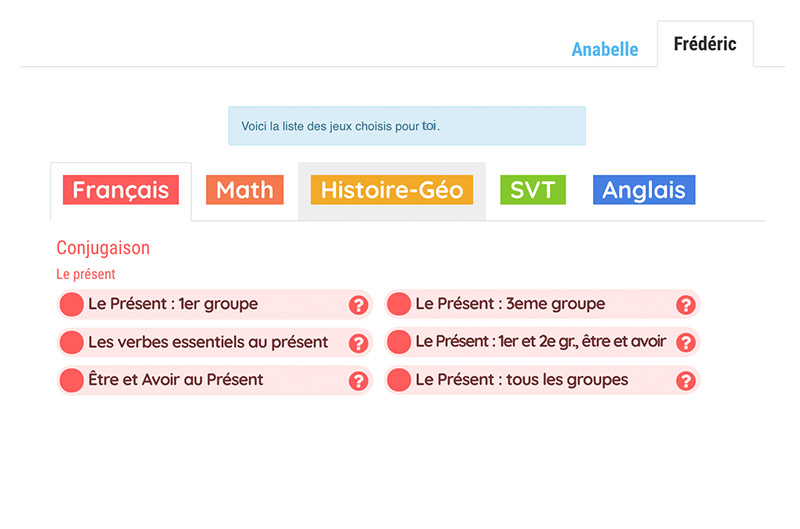
Task: Switch to the Anabelle profile tab
Action: (x=605, y=49)
